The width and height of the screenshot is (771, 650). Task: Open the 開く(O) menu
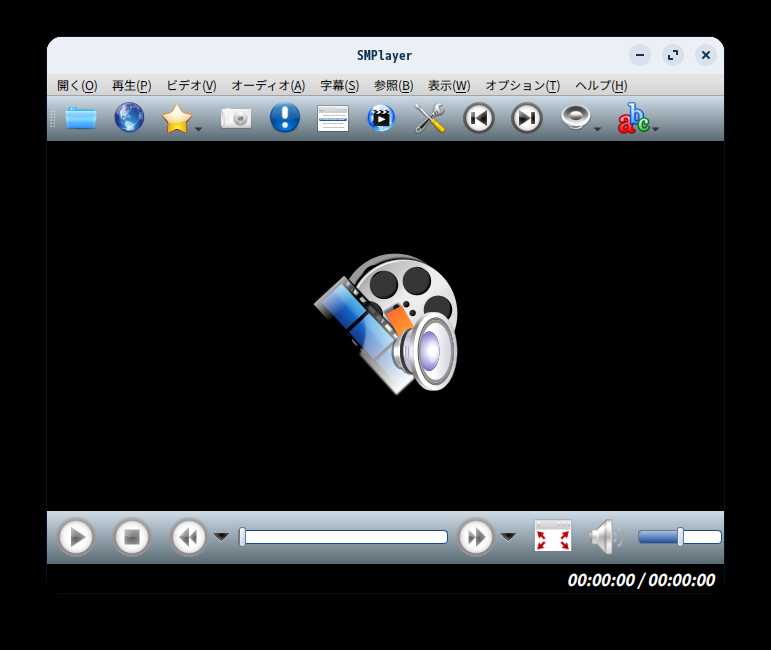[x=77, y=86]
